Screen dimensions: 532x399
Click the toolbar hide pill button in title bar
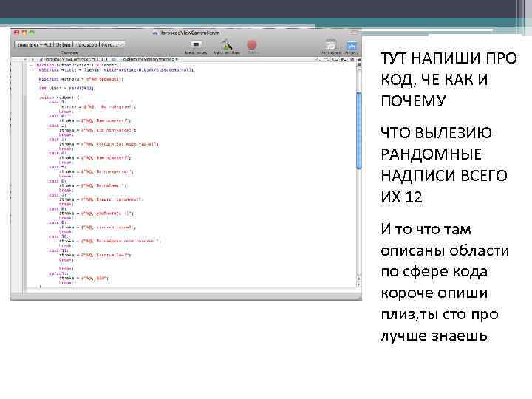(355, 33)
